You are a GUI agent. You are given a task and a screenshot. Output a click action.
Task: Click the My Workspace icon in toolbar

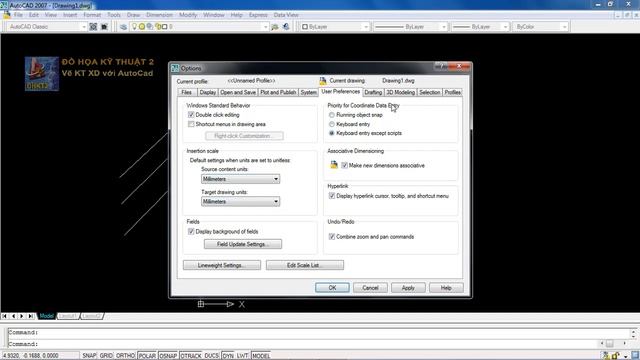pos(104,27)
